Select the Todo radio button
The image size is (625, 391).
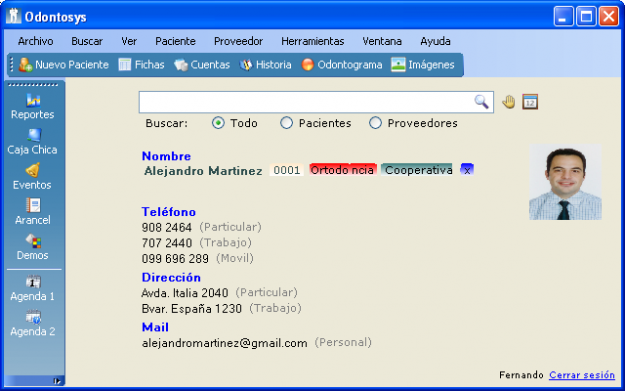pos(218,123)
